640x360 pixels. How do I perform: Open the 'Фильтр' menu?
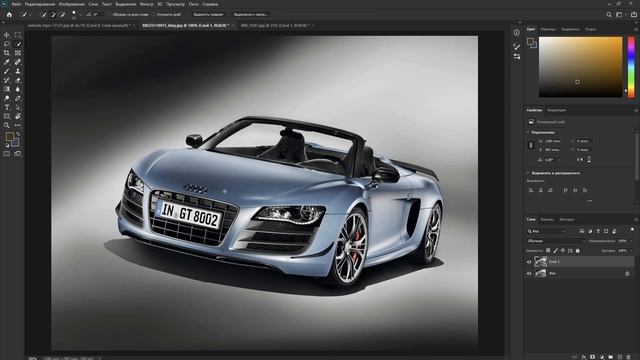(x=147, y=4)
